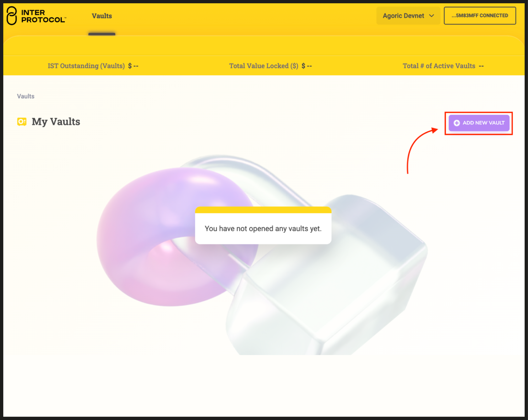Click the Inter Protocol logo icon
528x420 pixels.
12,16
